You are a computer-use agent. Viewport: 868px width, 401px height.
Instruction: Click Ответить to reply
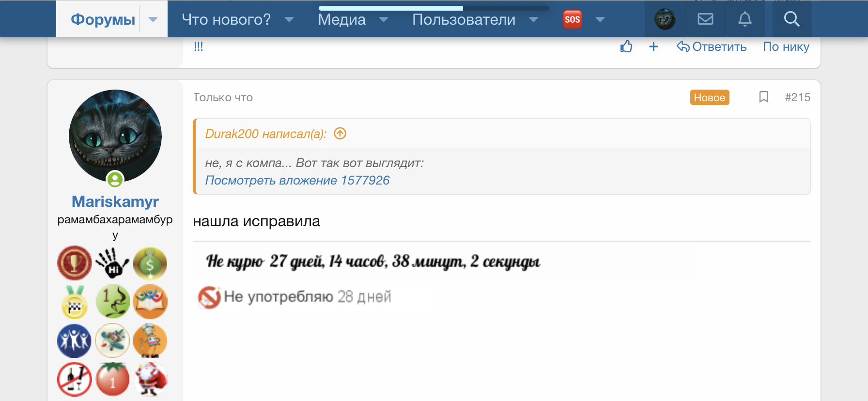point(712,47)
